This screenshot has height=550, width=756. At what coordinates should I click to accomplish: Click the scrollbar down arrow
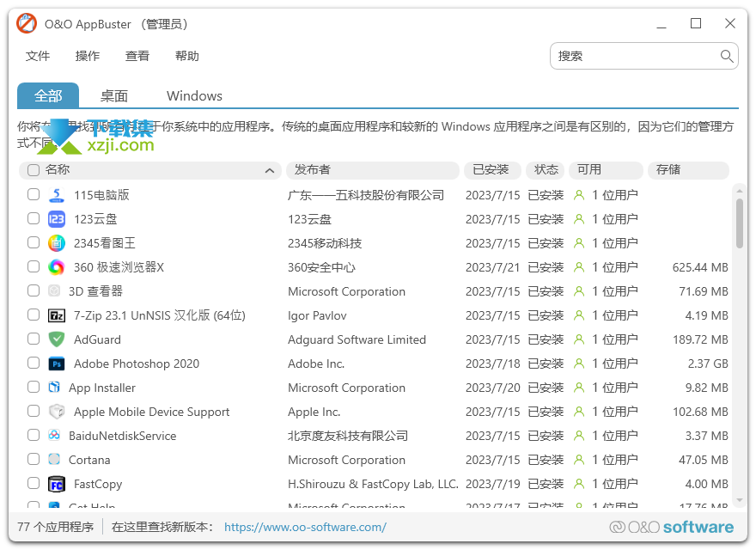coord(740,500)
